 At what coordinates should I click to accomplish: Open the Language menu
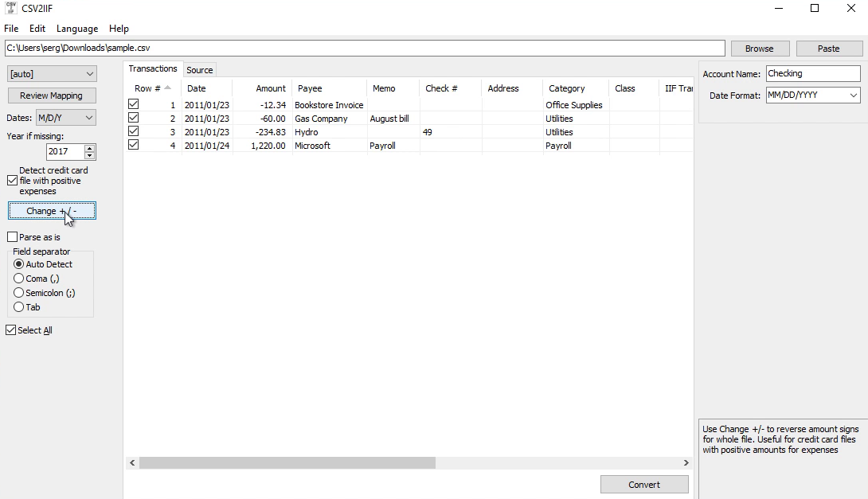pos(77,29)
